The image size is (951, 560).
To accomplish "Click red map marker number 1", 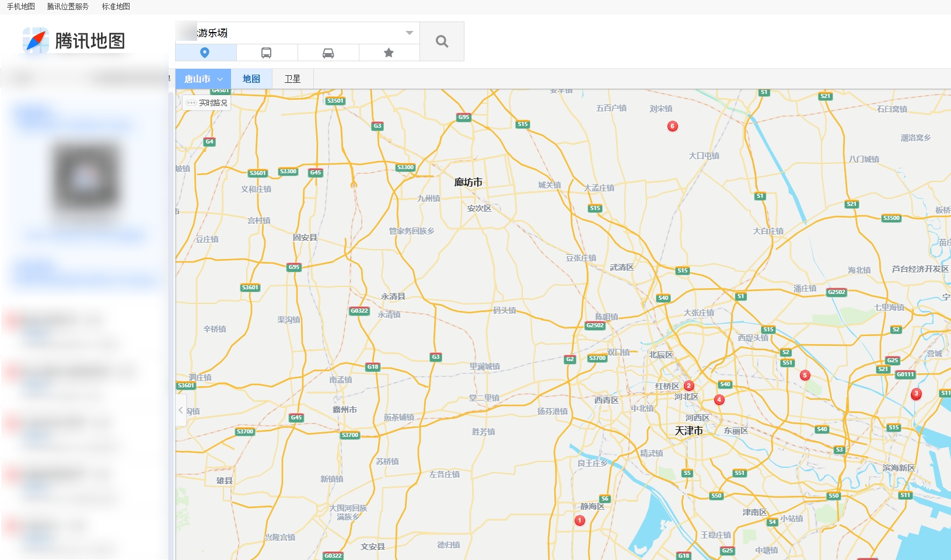I will (579, 520).
